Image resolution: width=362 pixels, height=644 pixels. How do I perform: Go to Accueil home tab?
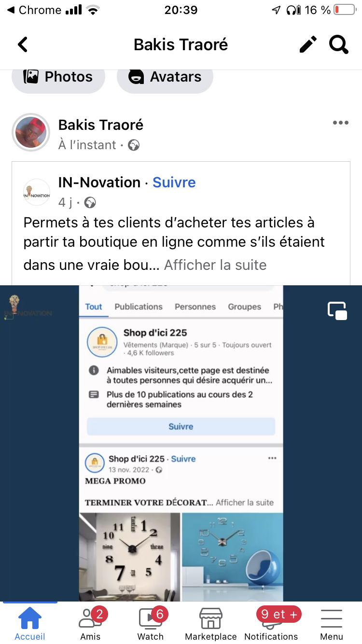pyautogui.click(x=30, y=623)
